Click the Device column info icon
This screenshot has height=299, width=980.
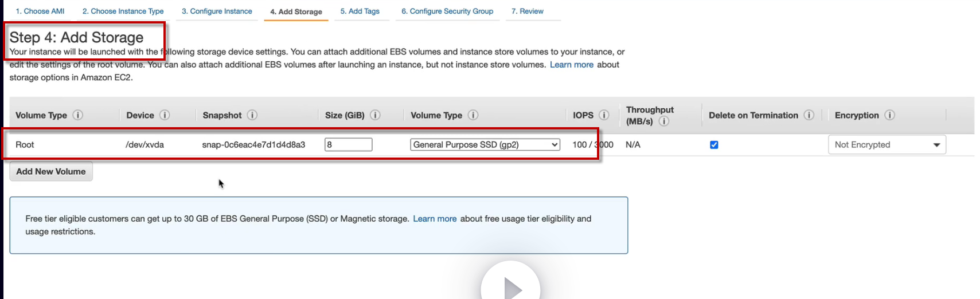click(x=165, y=115)
